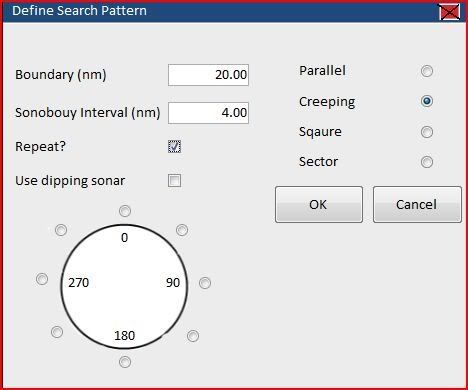Viewport: 468px width, 390px height.
Task: Select the 315 degree northwest compass radio
Action: 61,230
